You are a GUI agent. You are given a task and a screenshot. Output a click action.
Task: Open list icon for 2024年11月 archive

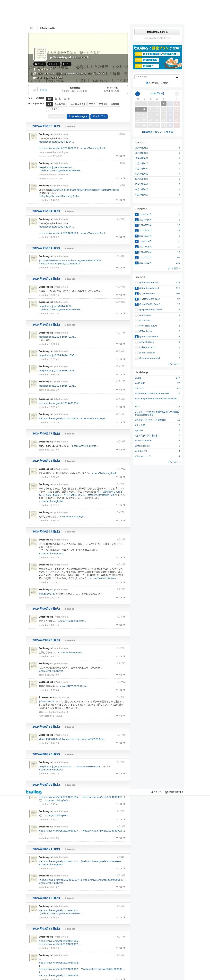pos(136,215)
